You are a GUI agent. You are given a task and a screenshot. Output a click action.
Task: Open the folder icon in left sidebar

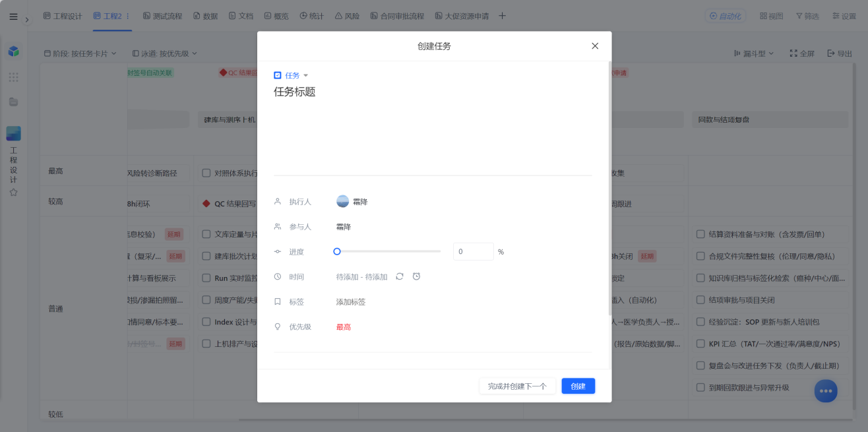[x=13, y=102]
